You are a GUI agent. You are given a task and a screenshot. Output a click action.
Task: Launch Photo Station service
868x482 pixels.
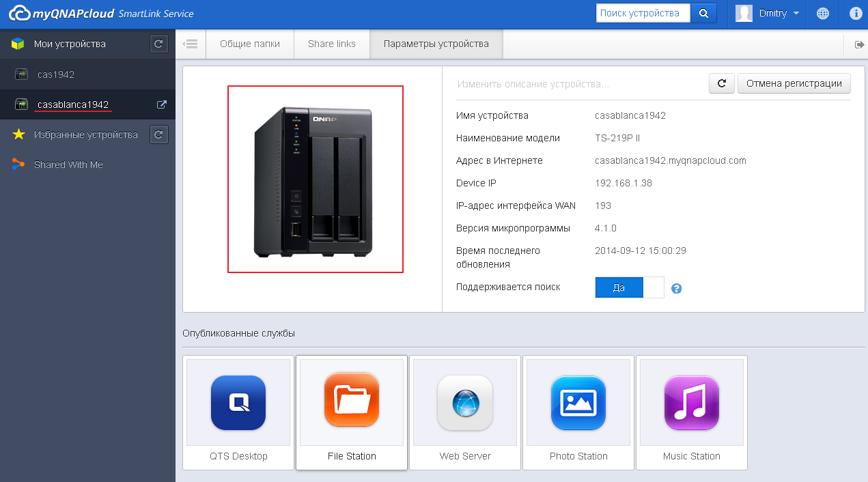click(578, 412)
